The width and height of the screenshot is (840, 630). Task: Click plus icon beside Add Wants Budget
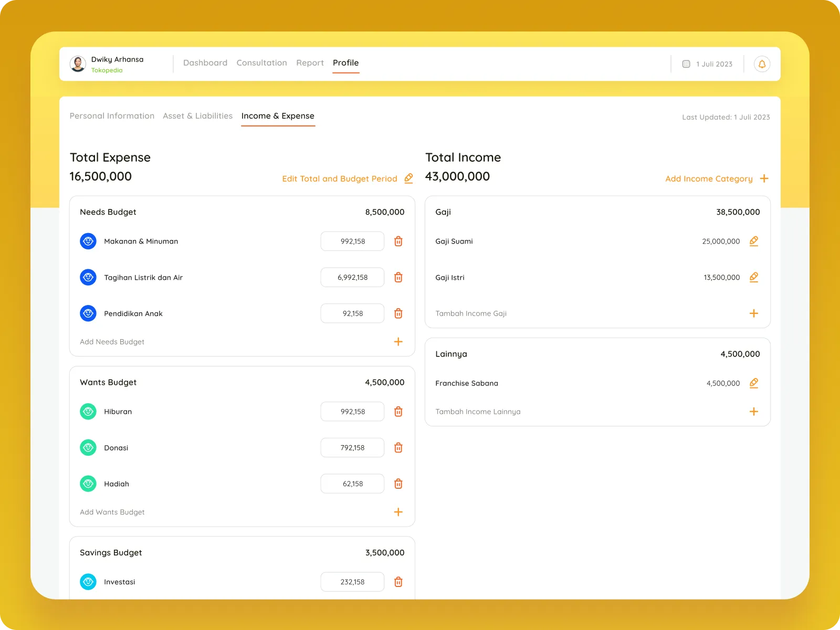tap(398, 512)
